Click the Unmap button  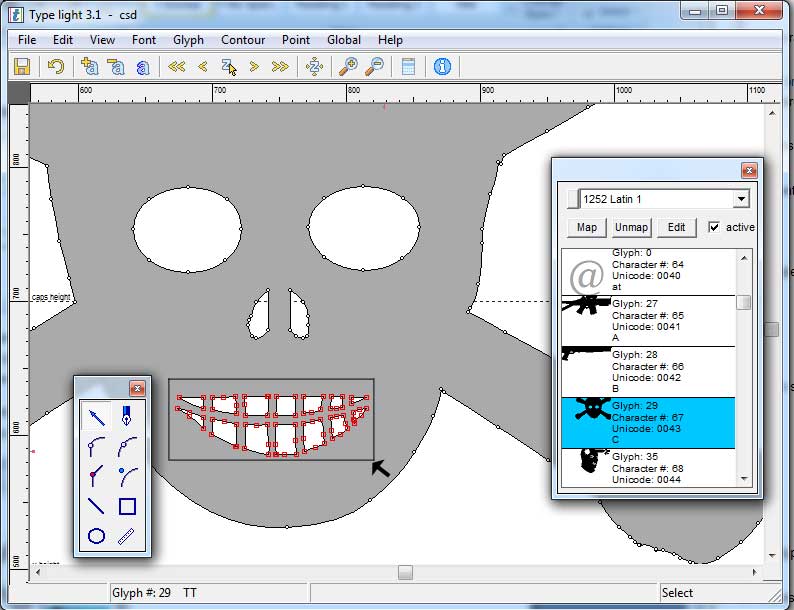pyautogui.click(x=631, y=227)
